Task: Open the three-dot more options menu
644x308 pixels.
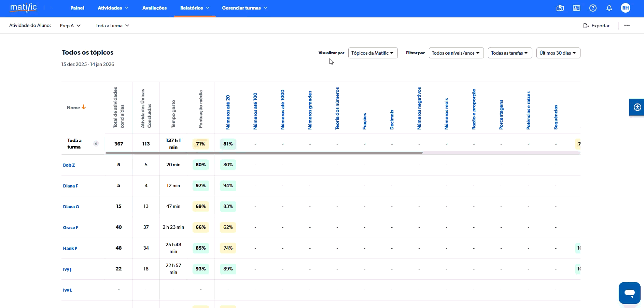Action: 627,26
